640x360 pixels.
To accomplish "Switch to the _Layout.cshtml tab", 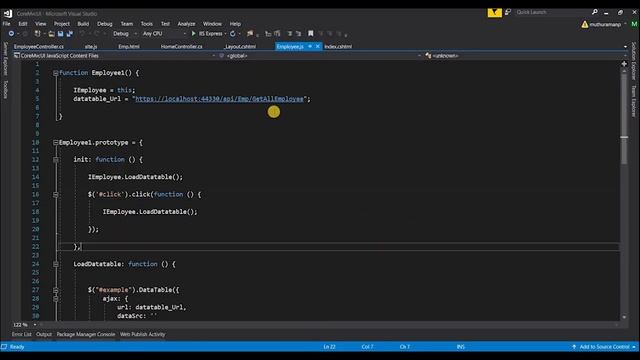I will tap(240, 47).
